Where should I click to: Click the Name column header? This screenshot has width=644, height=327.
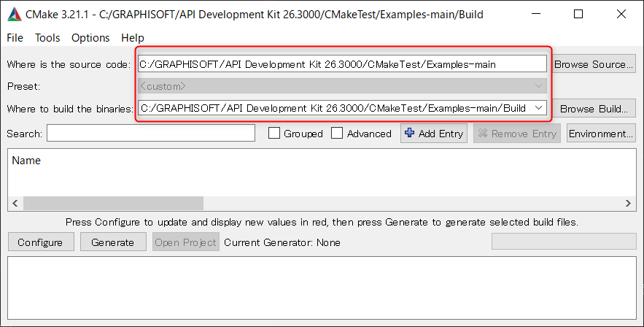27,161
